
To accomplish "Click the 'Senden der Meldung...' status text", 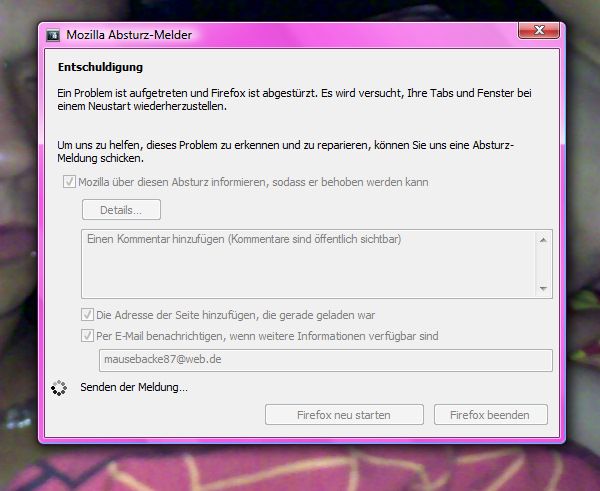I will pyautogui.click(x=134, y=387).
